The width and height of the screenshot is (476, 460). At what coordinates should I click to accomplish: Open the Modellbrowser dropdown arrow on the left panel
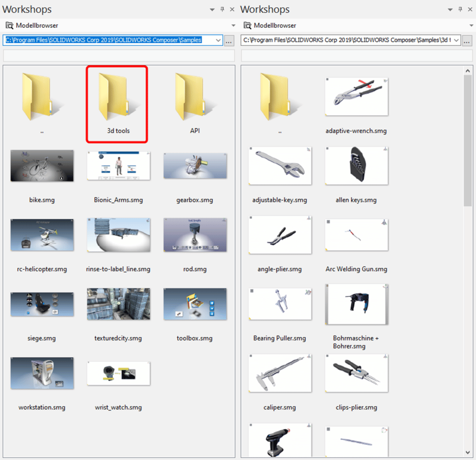click(x=233, y=25)
